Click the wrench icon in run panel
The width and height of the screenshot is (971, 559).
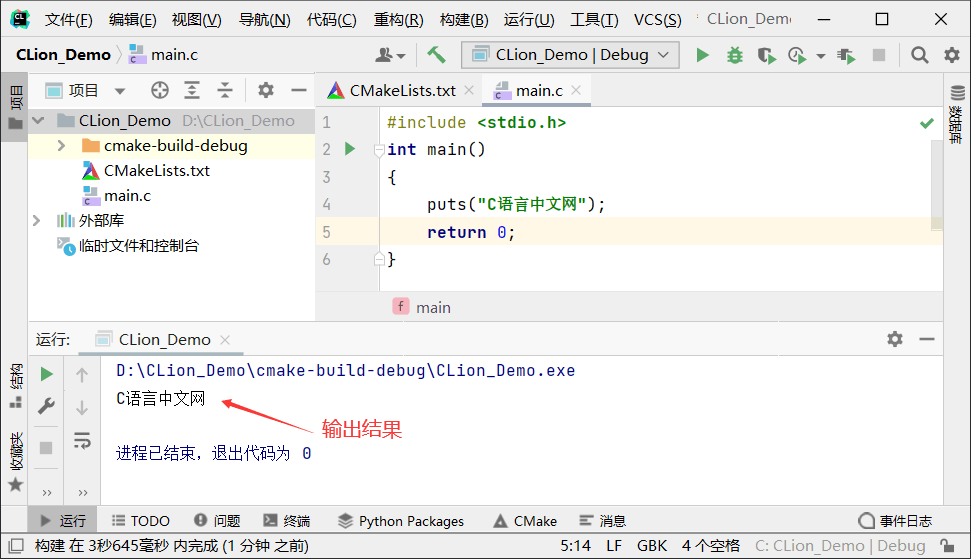[x=46, y=406]
